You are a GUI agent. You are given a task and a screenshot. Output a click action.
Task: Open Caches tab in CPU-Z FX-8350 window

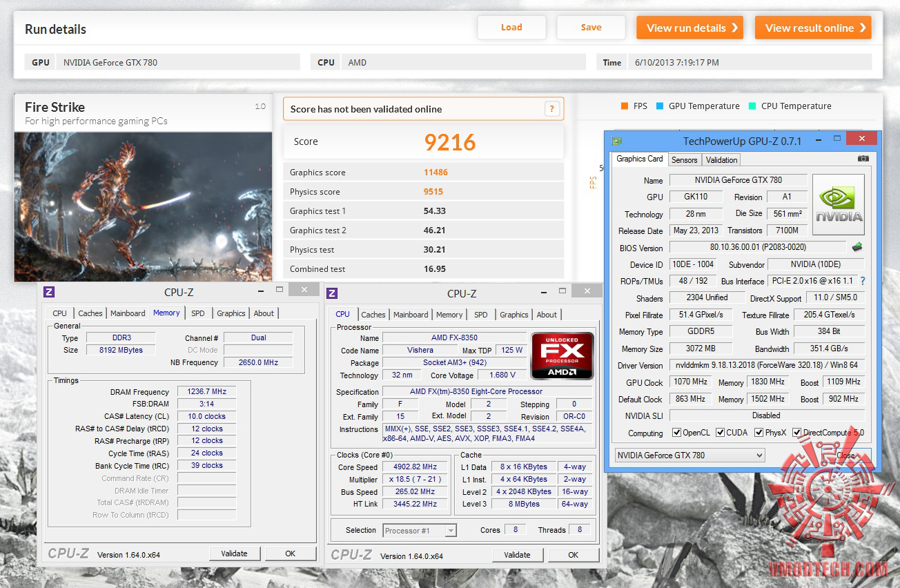click(x=373, y=315)
